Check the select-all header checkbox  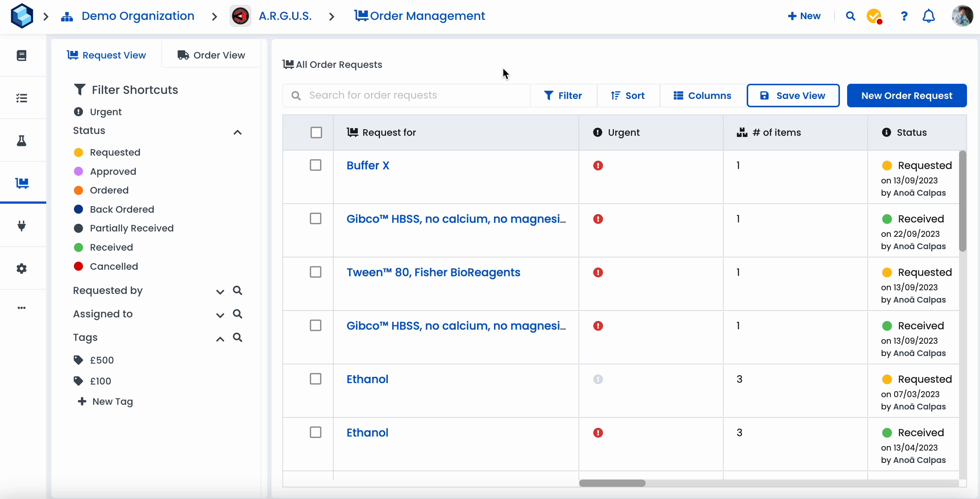pyautogui.click(x=316, y=133)
